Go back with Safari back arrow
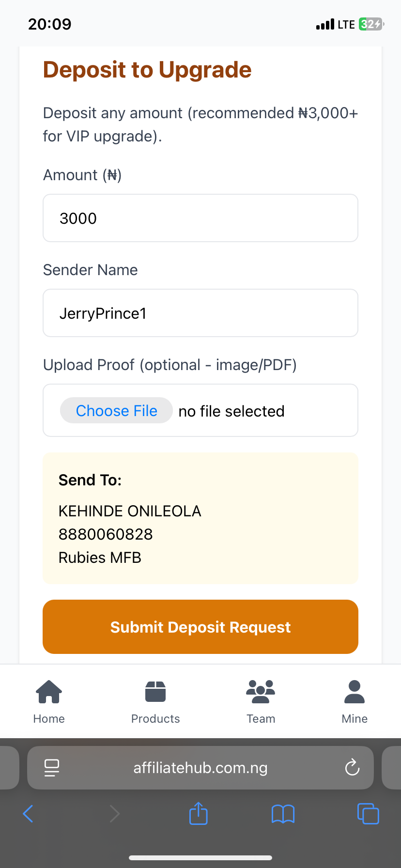The image size is (401, 868). click(x=28, y=813)
